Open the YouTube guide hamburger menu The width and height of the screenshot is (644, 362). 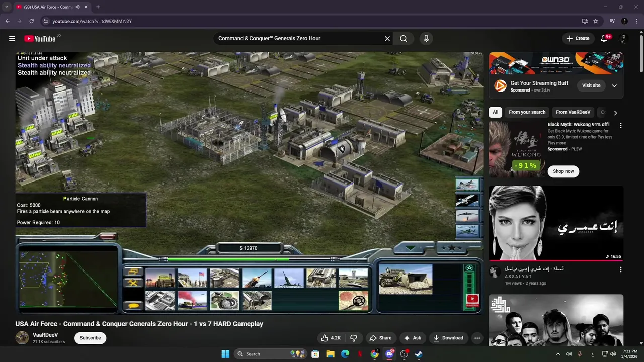12,39
